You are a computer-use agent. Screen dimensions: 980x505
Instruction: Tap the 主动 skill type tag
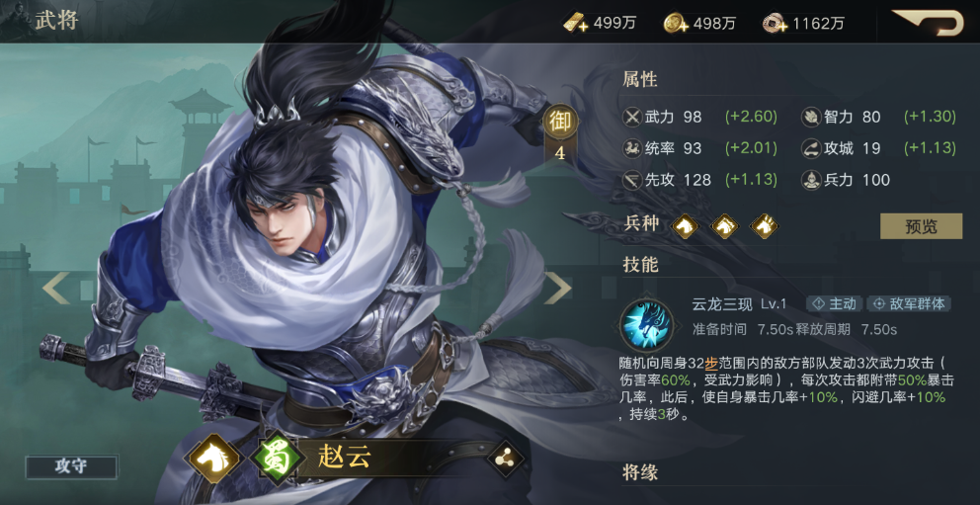pos(835,303)
